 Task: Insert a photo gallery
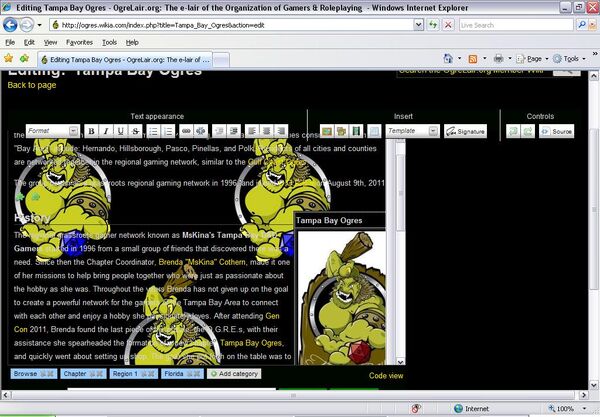[341, 131]
